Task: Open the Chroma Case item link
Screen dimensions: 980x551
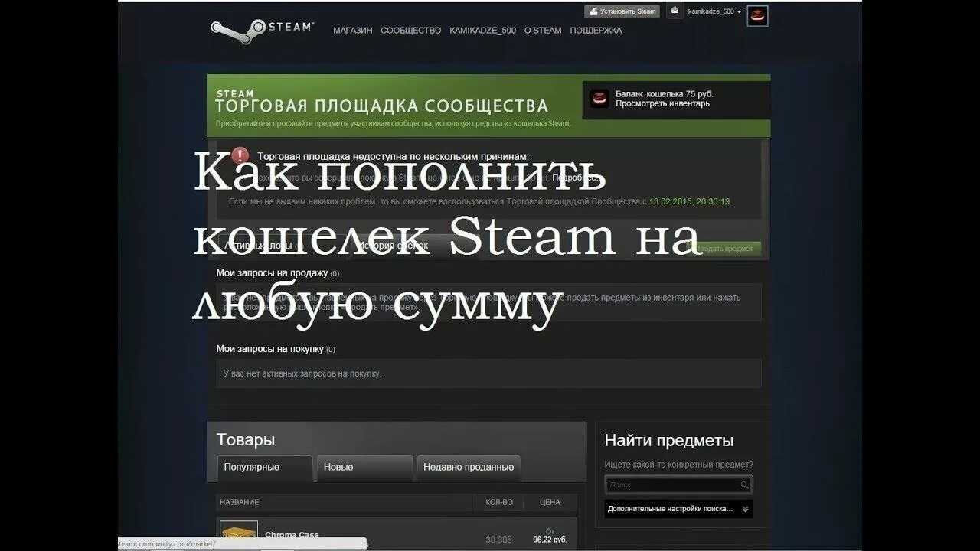Action: click(x=292, y=535)
